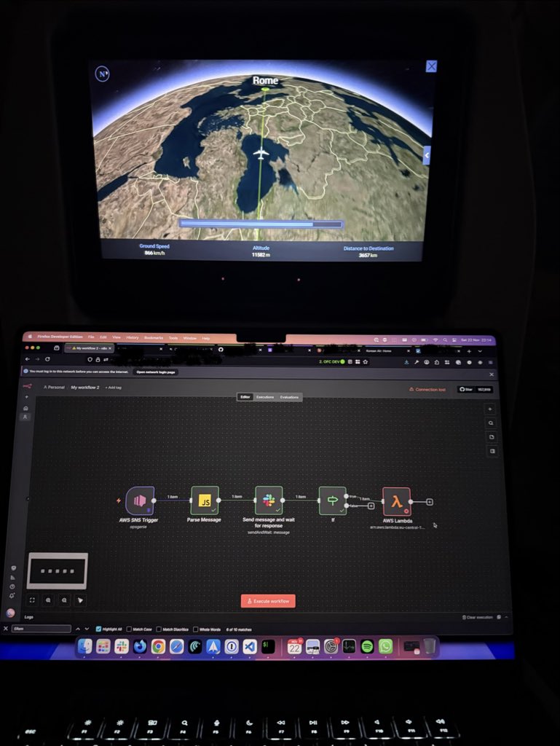
Task: Open a new browser tab
Action: click(469, 351)
